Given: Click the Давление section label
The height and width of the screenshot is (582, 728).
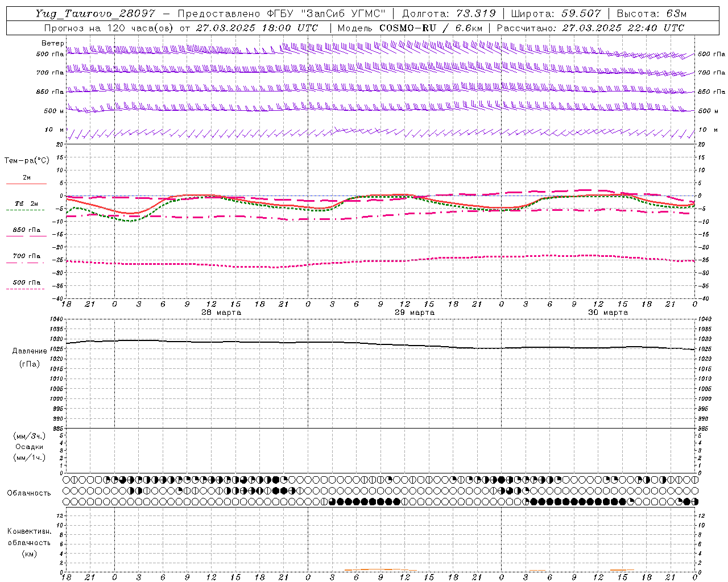Looking at the screenshot, I should [x=30, y=351].
